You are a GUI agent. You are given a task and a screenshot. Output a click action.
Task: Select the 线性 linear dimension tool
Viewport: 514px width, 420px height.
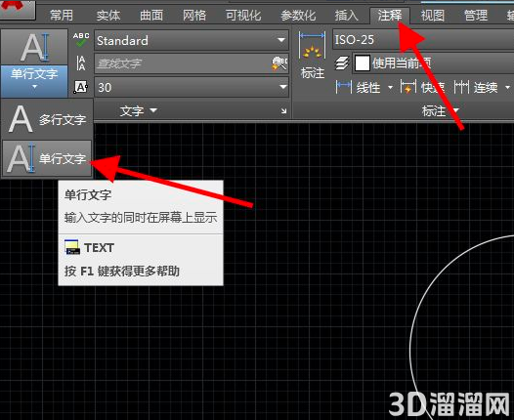tap(359, 88)
